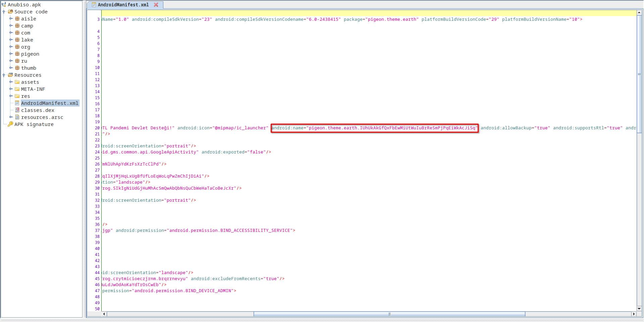Click horizontal scrollbar left arrow

pyautogui.click(x=104, y=314)
